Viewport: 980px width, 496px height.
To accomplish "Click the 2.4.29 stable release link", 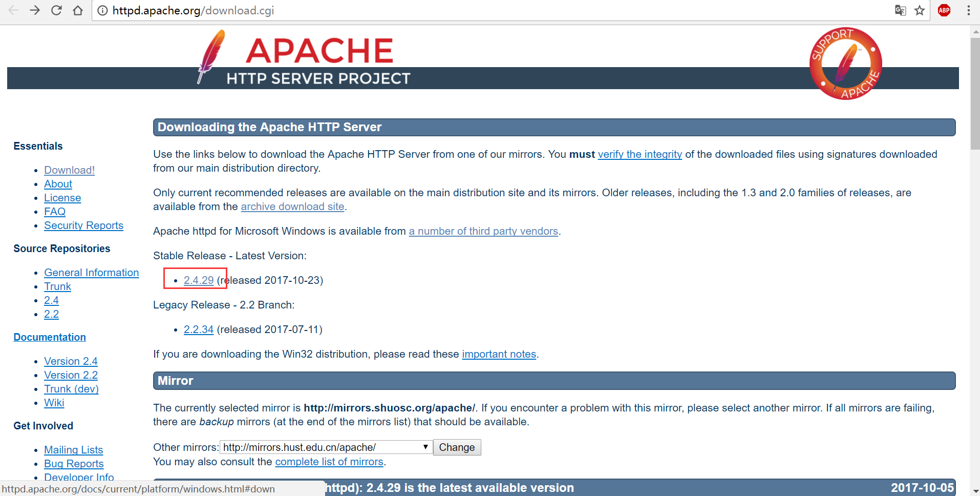I will pyautogui.click(x=199, y=280).
